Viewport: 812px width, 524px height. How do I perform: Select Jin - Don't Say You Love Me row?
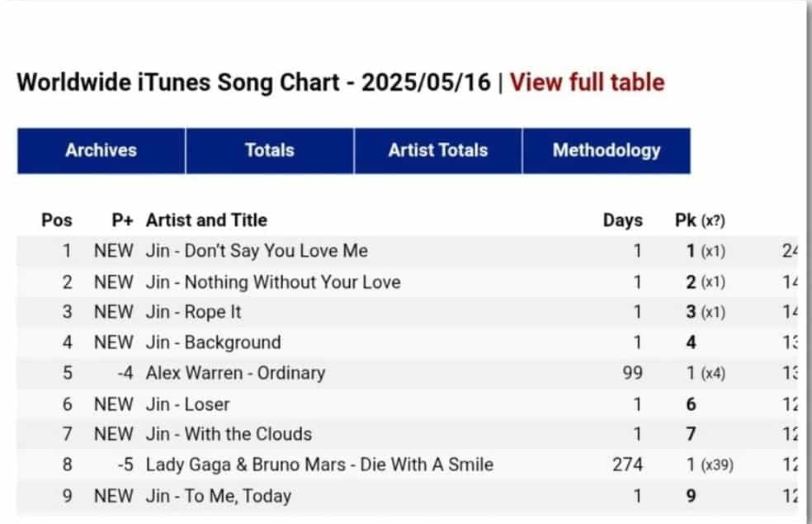click(x=257, y=251)
